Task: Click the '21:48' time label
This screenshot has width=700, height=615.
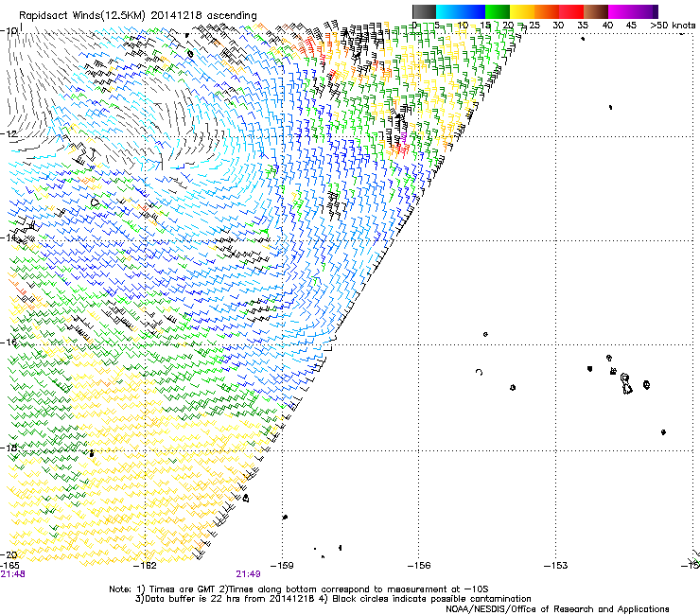Action: 12,574
